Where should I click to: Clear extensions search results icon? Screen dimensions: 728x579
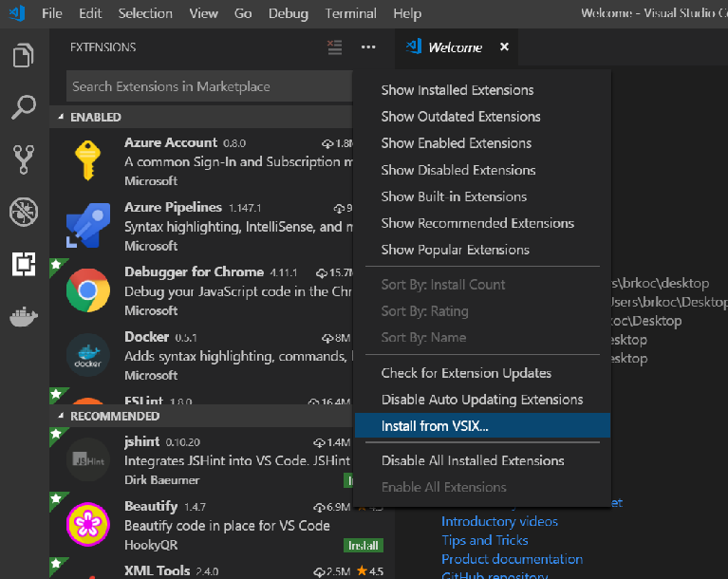tap(335, 47)
